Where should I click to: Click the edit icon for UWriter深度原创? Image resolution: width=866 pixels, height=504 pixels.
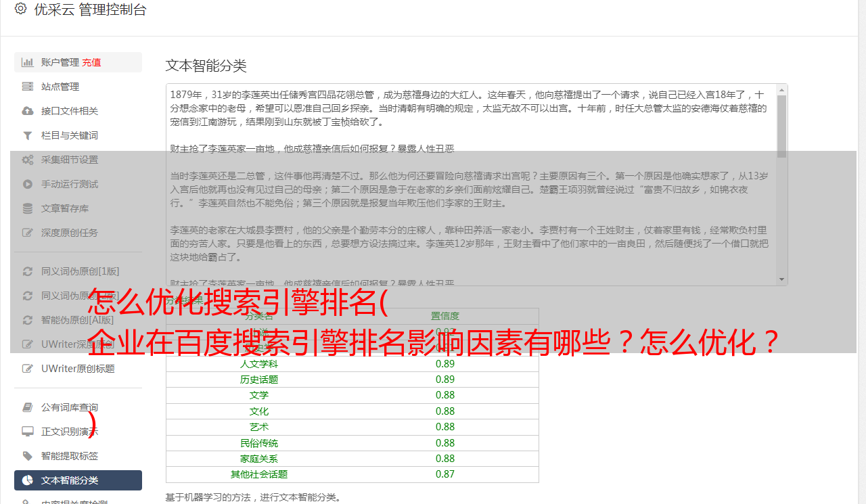tap(28, 344)
